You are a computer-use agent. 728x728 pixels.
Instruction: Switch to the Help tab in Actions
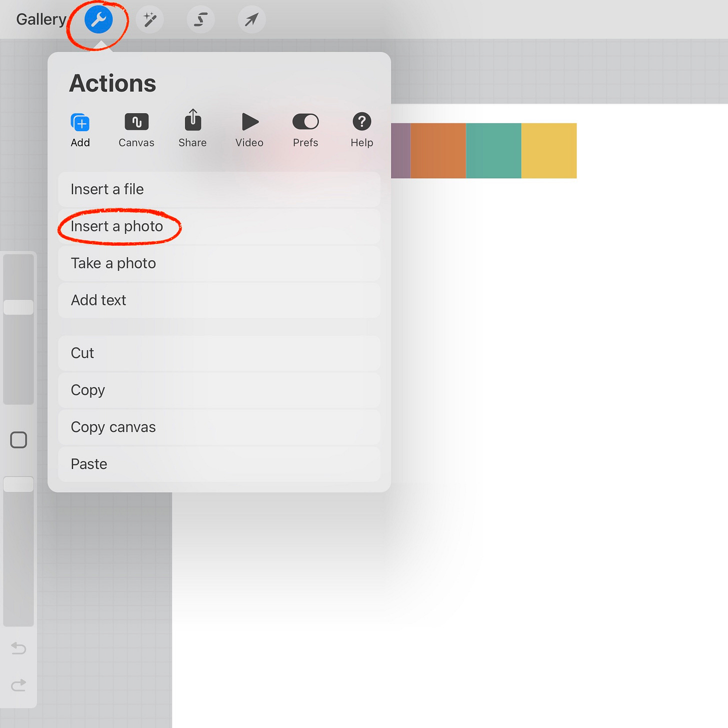[362, 130]
